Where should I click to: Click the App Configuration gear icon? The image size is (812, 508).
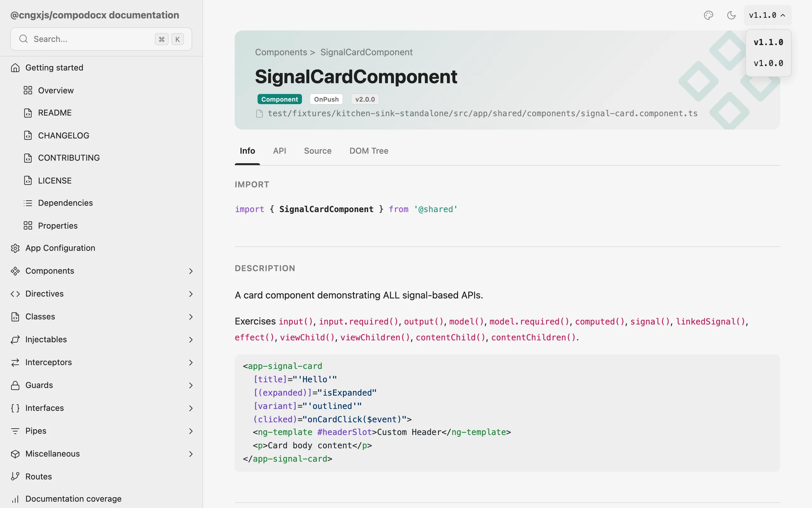point(15,248)
